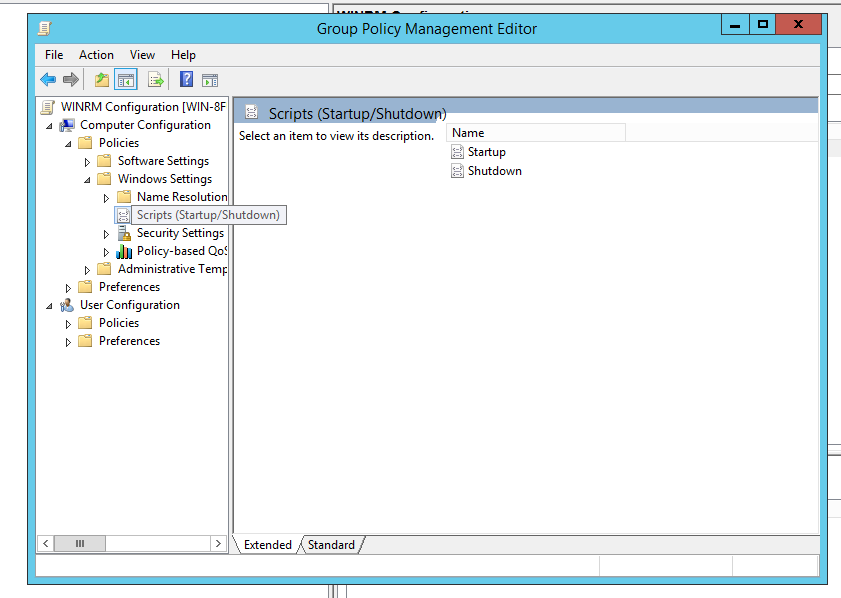This screenshot has height=598, width=841.
Task: Open the Help menu
Action: tap(183, 55)
